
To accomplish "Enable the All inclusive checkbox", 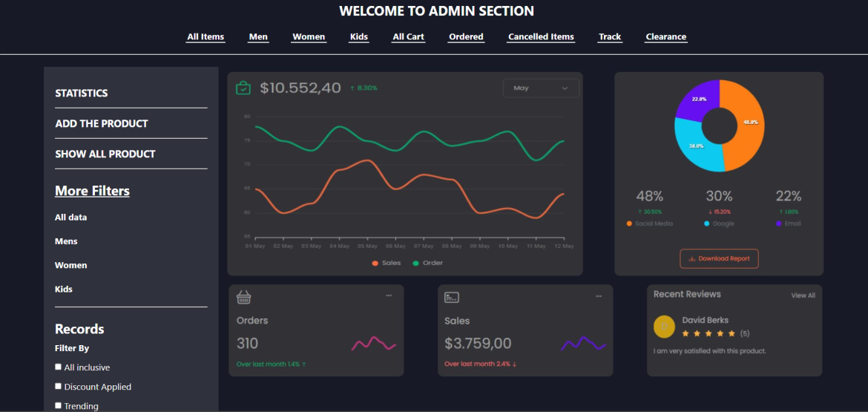I will [x=59, y=367].
